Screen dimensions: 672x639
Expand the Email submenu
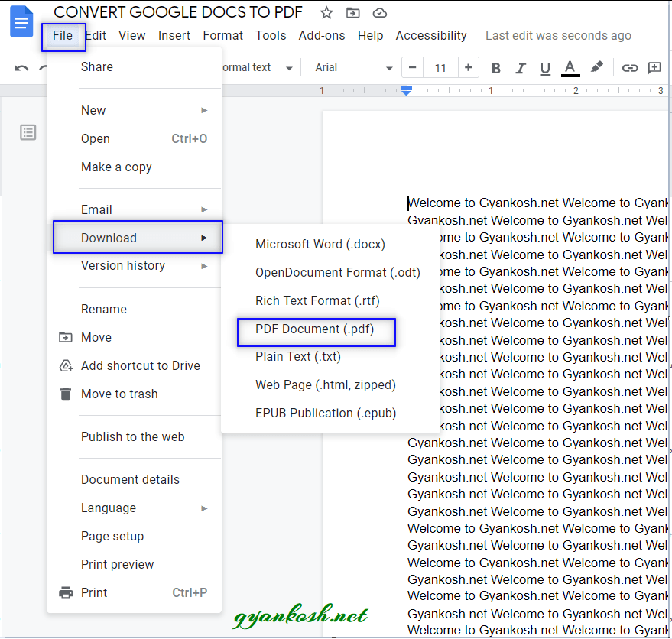point(134,210)
